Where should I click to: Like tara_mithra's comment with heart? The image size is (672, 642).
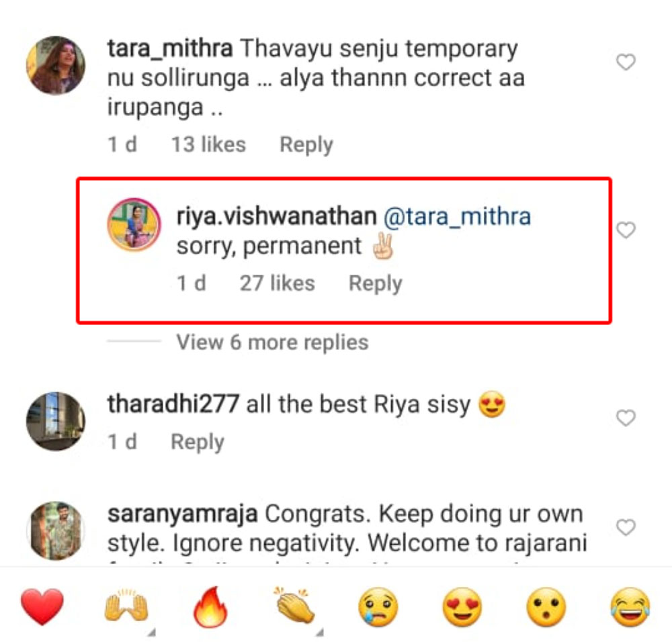click(x=626, y=62)
